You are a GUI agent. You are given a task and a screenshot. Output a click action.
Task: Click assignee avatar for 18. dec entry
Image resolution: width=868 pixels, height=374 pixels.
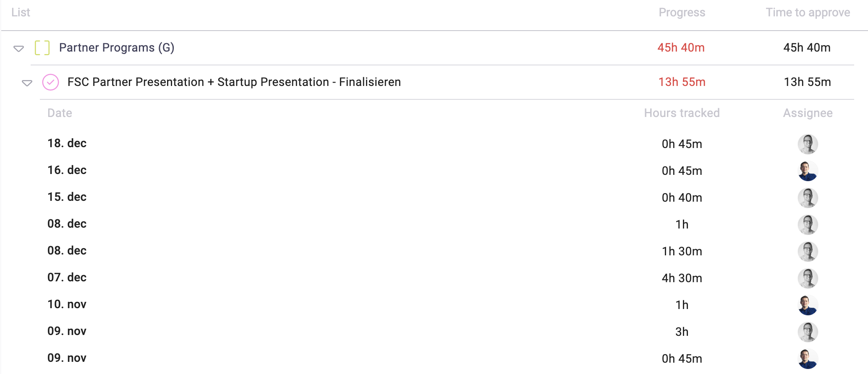coord(807,144)
